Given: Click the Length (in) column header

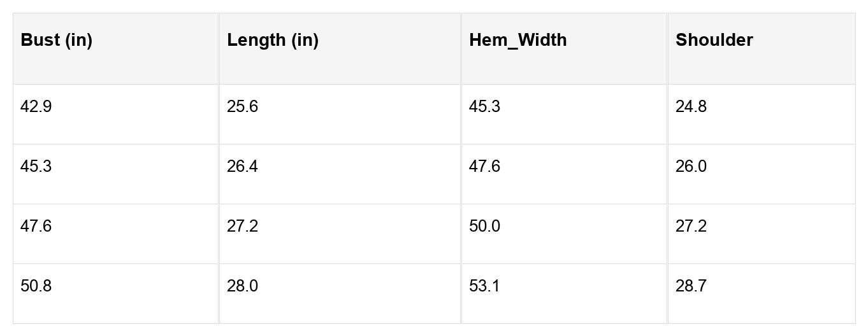Looking at the screenshot, I should pos(273,40).
